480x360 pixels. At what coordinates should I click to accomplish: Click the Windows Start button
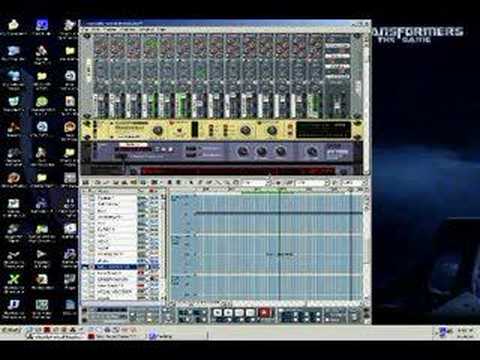point(11,331)
